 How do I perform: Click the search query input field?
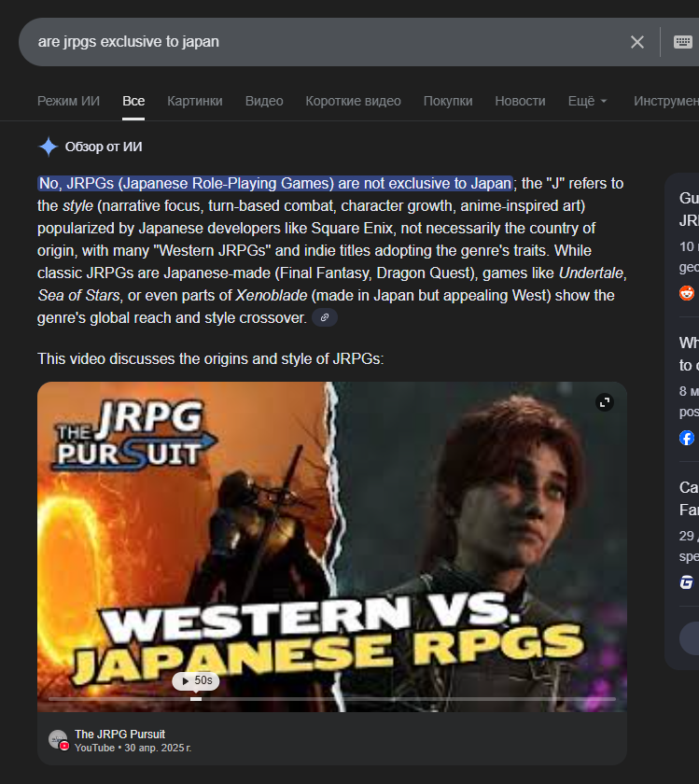[325, 42]
